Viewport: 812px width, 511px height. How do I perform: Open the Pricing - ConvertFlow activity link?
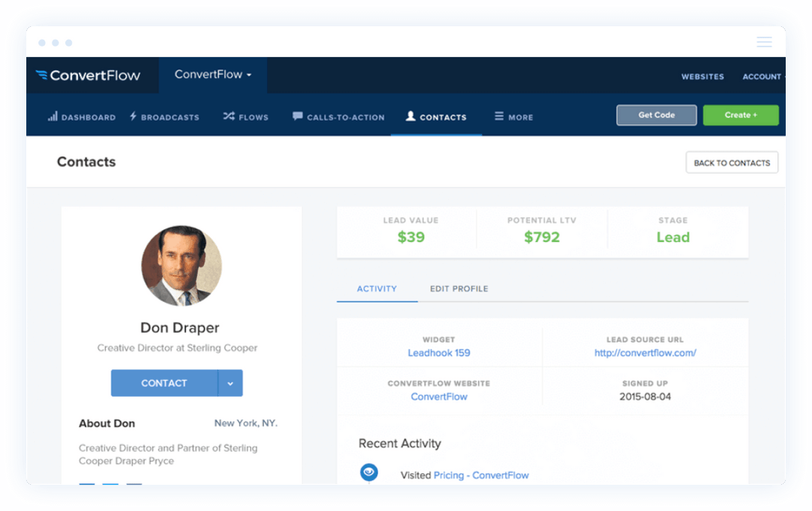(481, 475)
